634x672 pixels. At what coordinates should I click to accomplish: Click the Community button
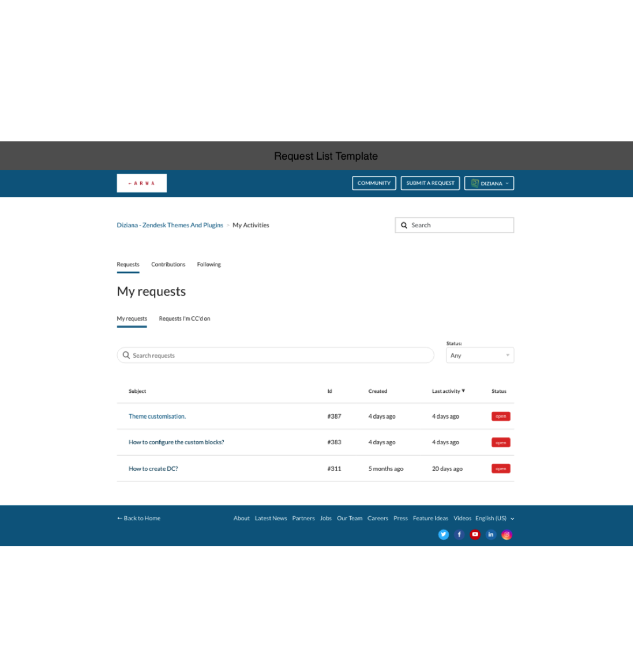tap(374, 183)
